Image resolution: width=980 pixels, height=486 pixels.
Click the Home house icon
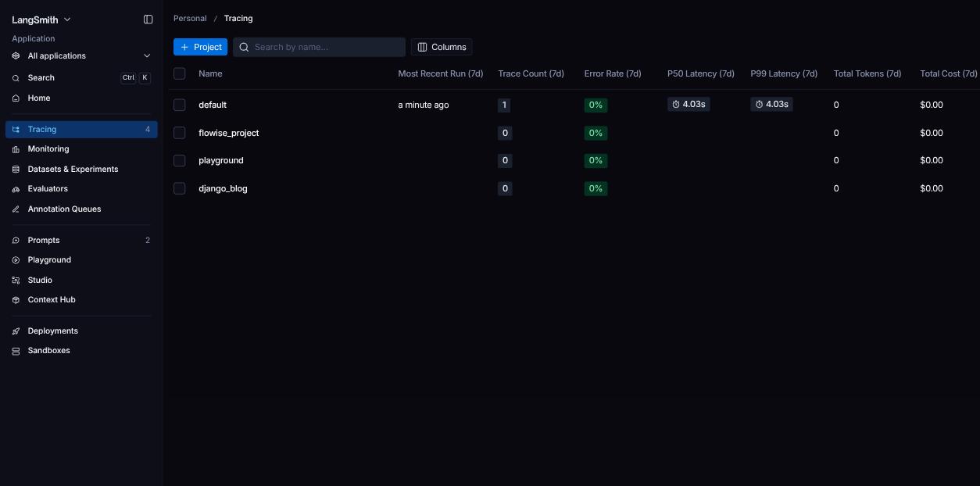tap(16, 98)
